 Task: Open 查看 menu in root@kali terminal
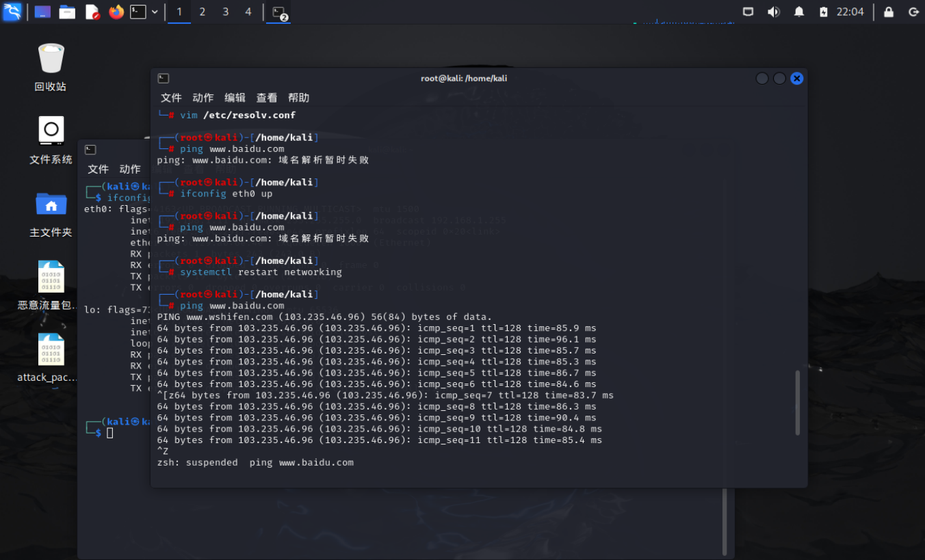click(x=267, y=98)
